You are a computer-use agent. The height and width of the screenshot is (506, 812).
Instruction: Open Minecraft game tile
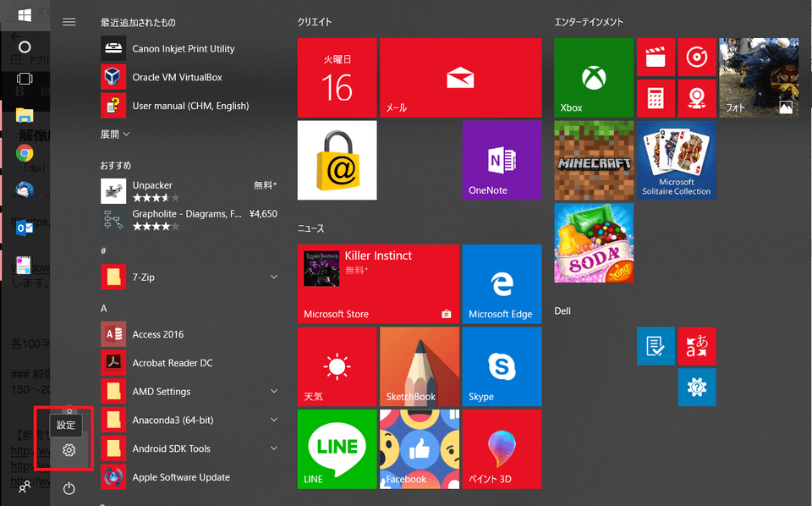593,160
